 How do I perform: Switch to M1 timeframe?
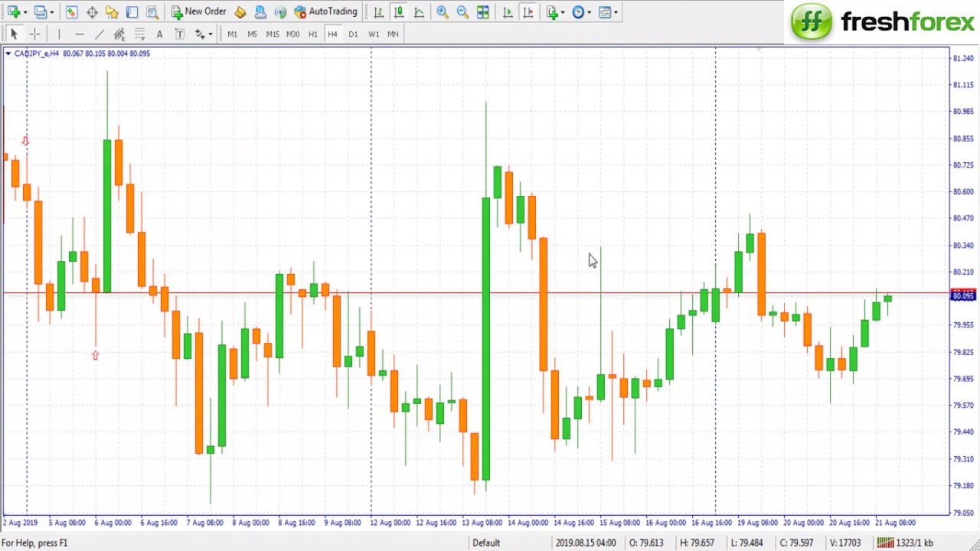[232, 34]
